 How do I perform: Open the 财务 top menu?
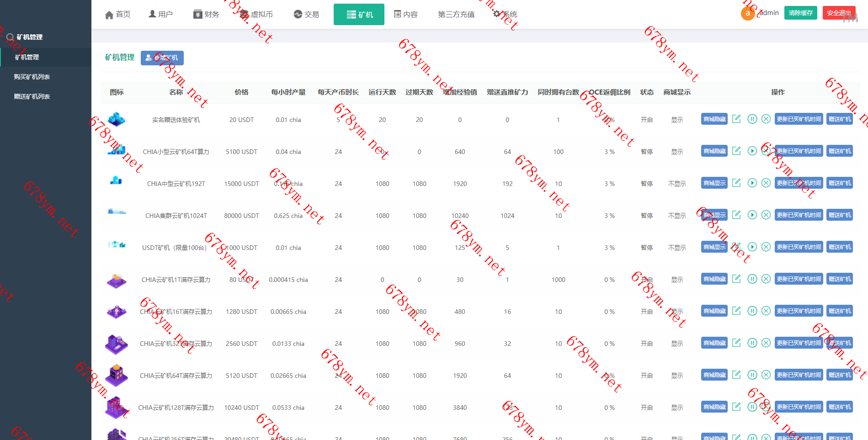206,14
